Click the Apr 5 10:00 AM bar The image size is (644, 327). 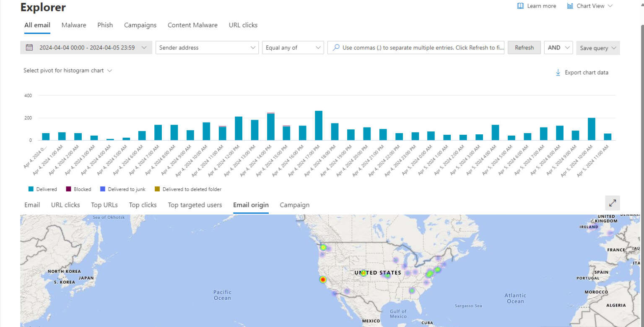tap(592, 129)
